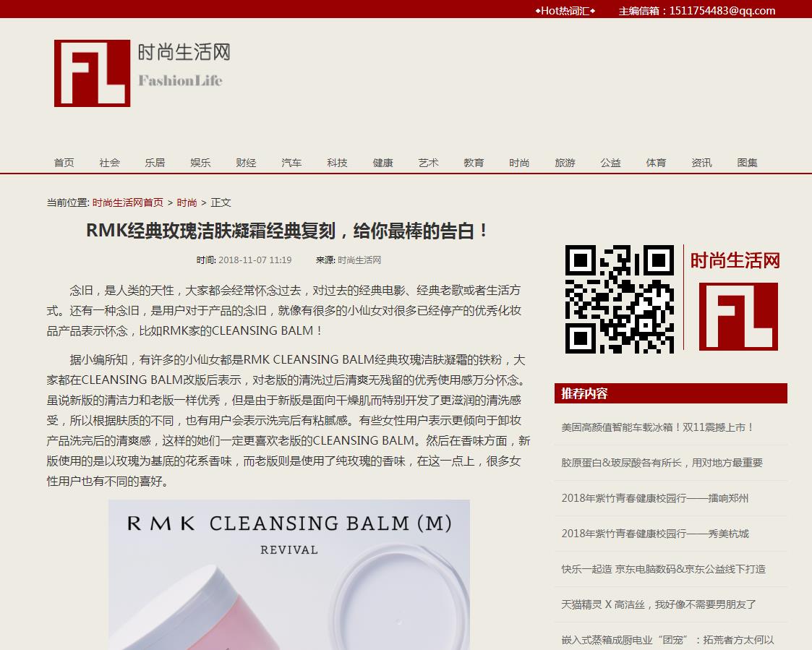The image size is (812, 650).
Task: Click the article title about RMK经典玫瑰洁肤凝霜
Action: point(287,231)
